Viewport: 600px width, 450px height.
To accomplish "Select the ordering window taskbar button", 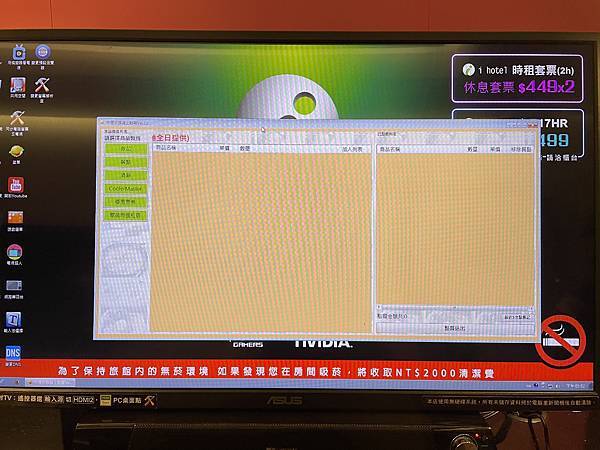I will click(x=50, y=382).
